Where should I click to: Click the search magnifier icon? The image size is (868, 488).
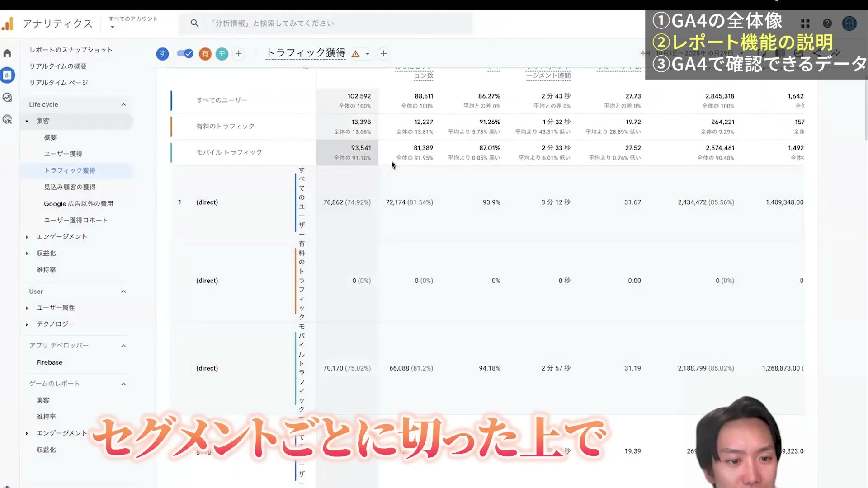[194, 23]
